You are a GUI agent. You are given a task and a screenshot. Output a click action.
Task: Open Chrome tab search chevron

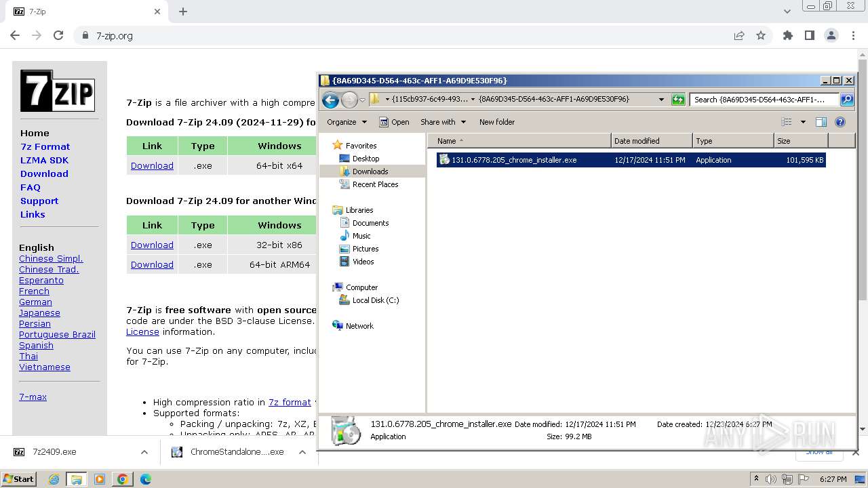pos(787,12)
